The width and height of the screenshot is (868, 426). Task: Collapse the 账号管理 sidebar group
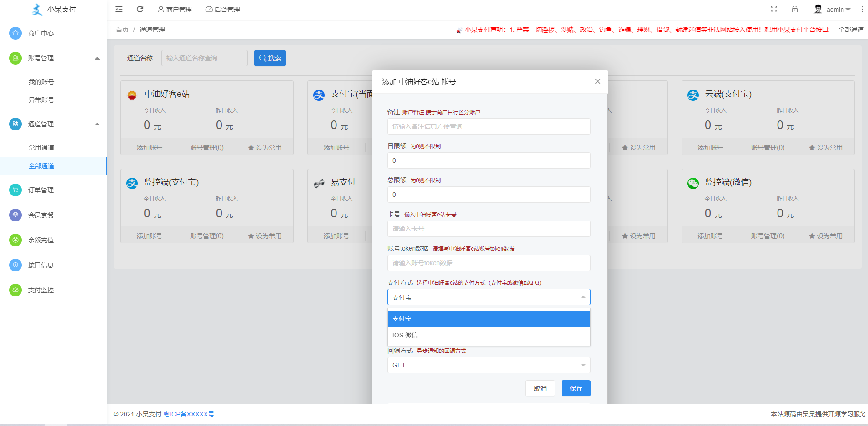coord(97,58)
